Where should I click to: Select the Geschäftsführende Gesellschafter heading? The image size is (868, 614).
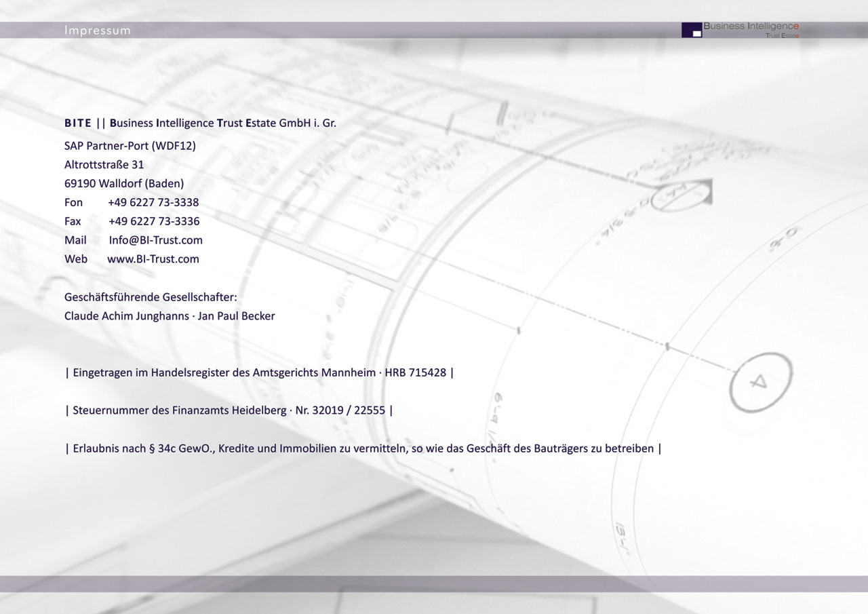point(151,297)
